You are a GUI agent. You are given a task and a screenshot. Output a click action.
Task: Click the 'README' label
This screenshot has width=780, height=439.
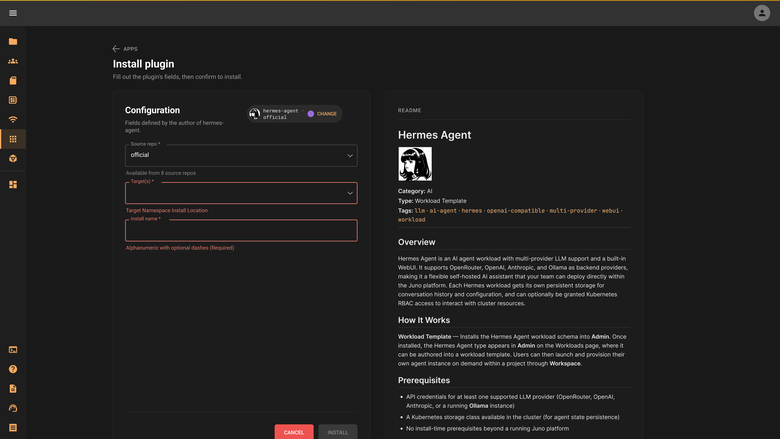(409, 110)
